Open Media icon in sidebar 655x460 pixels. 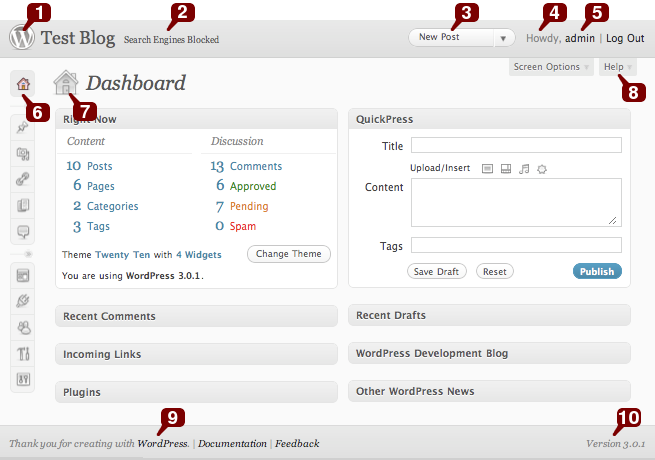[23, 153]
